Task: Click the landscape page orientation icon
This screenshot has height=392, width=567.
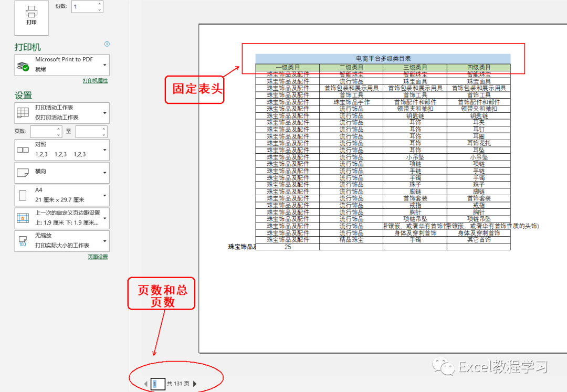Action: 23,172
